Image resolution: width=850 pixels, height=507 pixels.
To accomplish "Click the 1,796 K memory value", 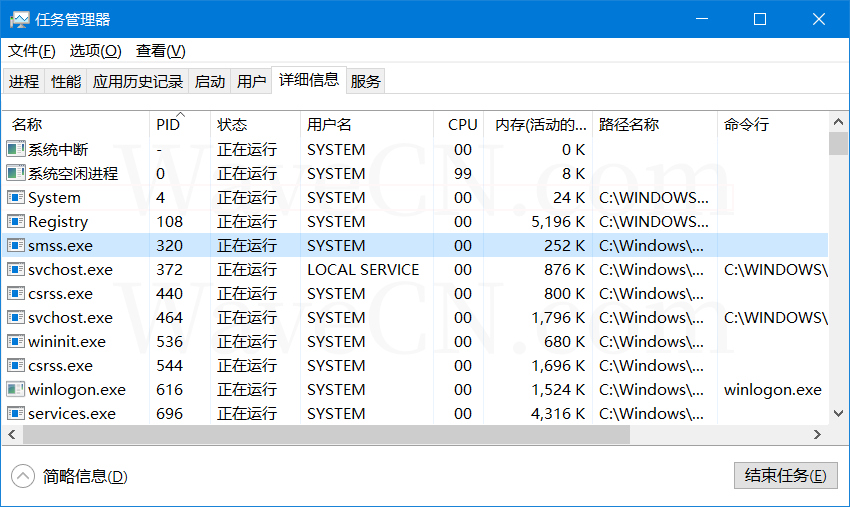I will (558, 318).
